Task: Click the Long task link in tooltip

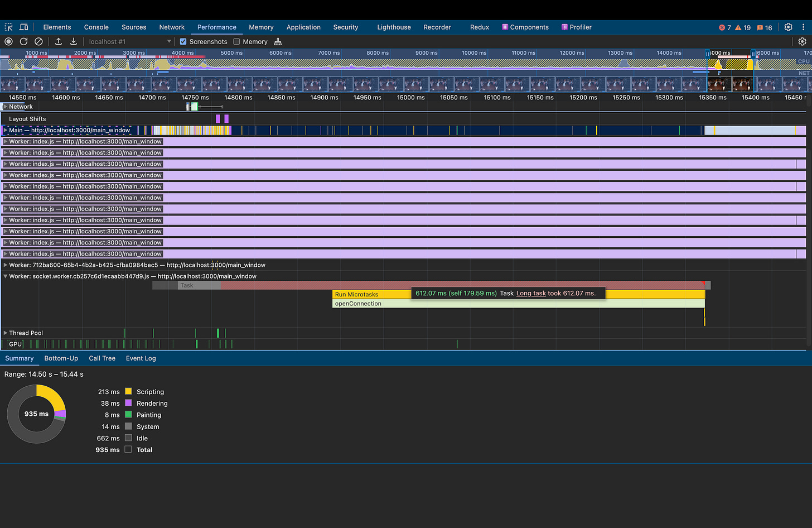Action: coord(531,293)
